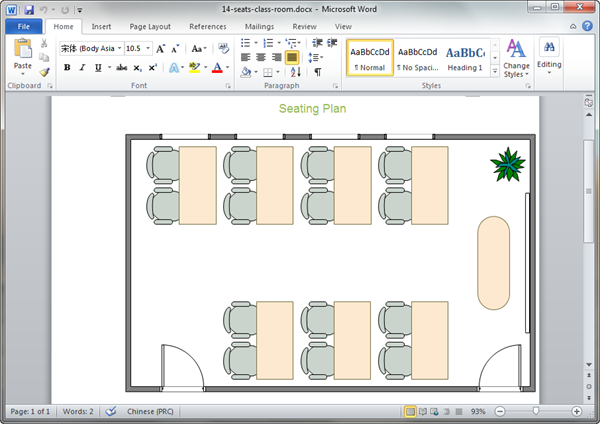Apply strikethrough formatting
The image size is (600, 424).
point(121,68)
